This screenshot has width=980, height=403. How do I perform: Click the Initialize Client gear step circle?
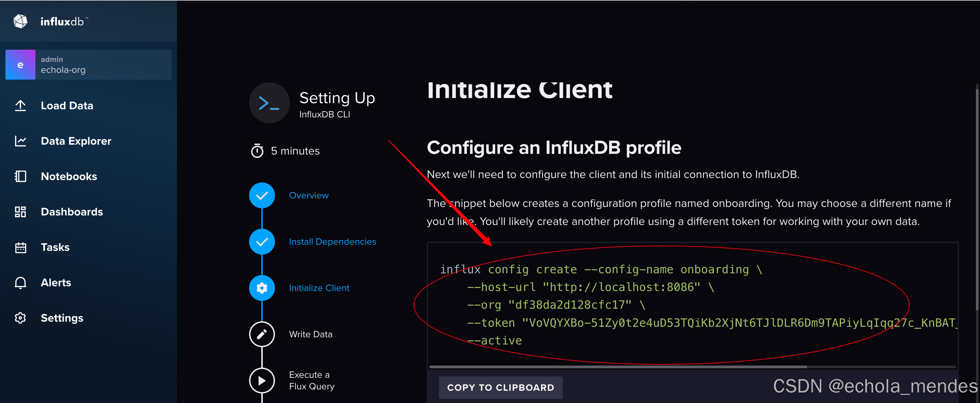click(x=262, y=288)
